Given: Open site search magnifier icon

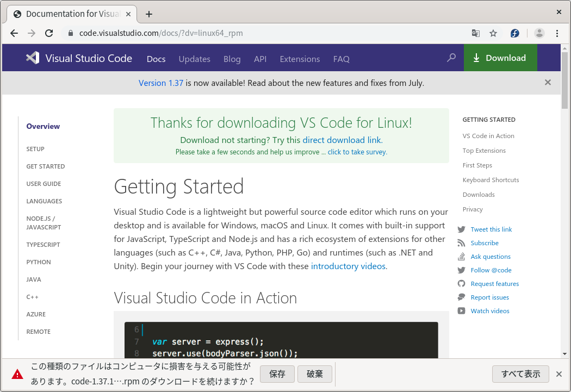Looking at the screenshot, I should click(451, 58).
